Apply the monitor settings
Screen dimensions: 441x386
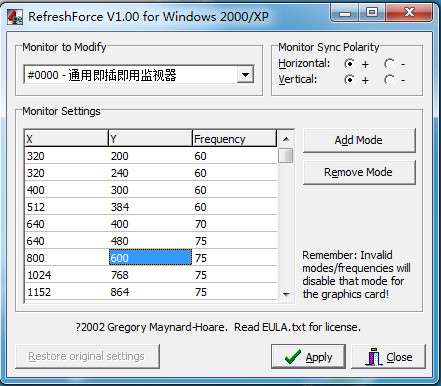tap(308, 357)
